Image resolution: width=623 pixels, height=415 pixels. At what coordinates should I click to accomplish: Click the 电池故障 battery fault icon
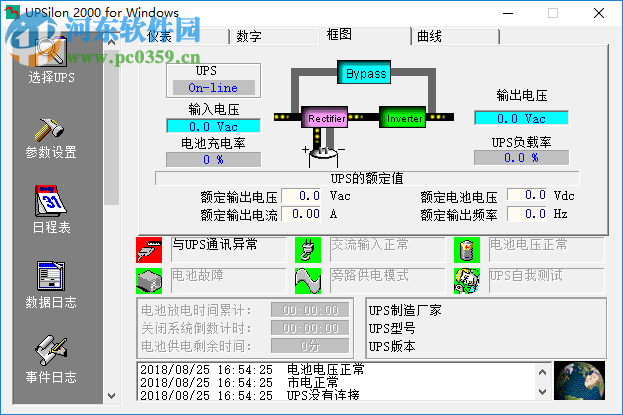(x=149, y=281)
